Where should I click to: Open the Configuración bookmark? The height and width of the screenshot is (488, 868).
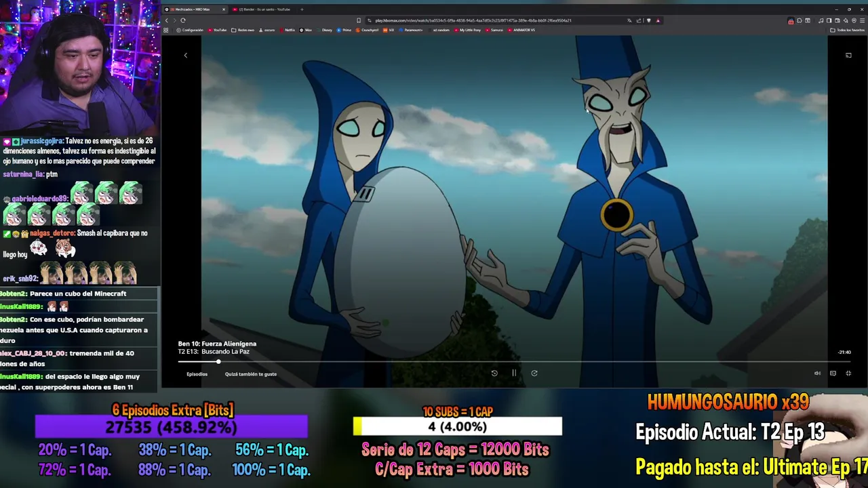pyautogui.click(x=190, y=30)
